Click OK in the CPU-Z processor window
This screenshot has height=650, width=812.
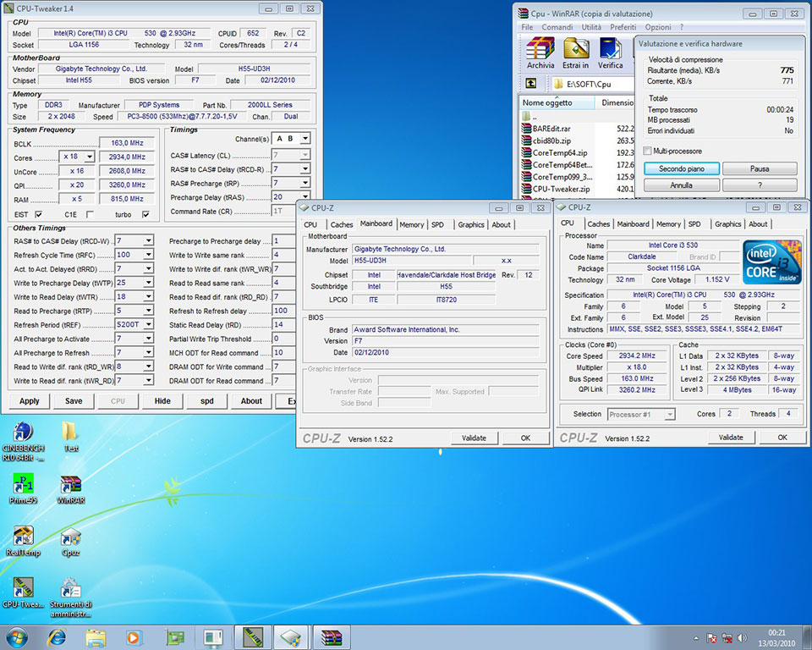(782, 438)
